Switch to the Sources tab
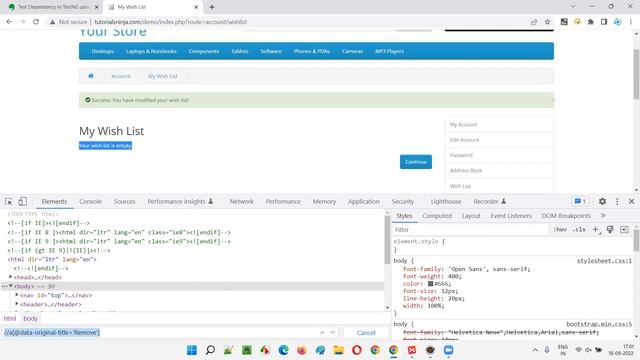 tap(124, 202)
